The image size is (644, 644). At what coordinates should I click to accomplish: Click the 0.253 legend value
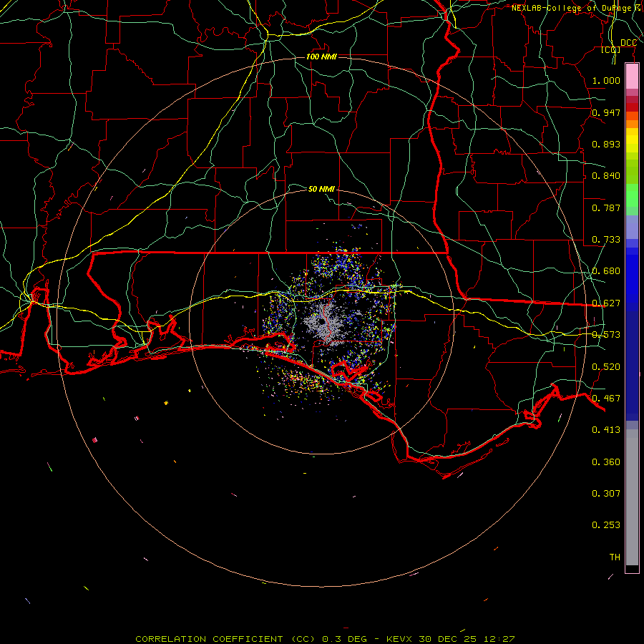pos(606,525)
